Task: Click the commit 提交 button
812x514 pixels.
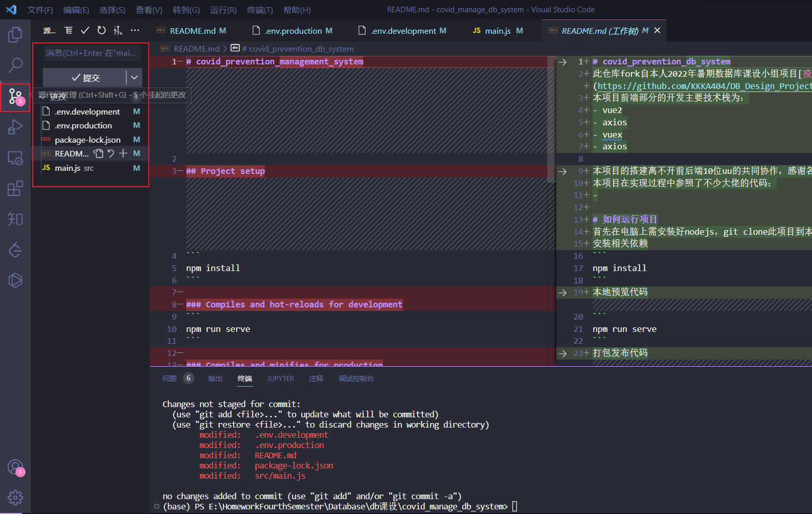Action: (85, 78)
